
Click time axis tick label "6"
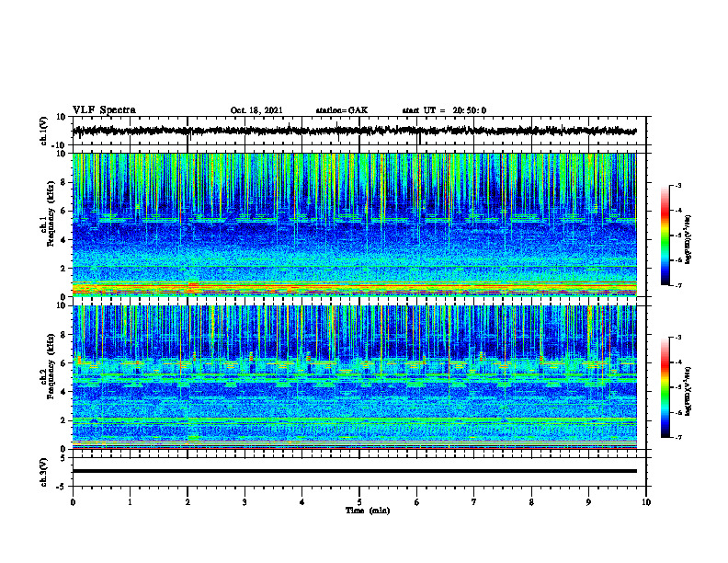417,502
